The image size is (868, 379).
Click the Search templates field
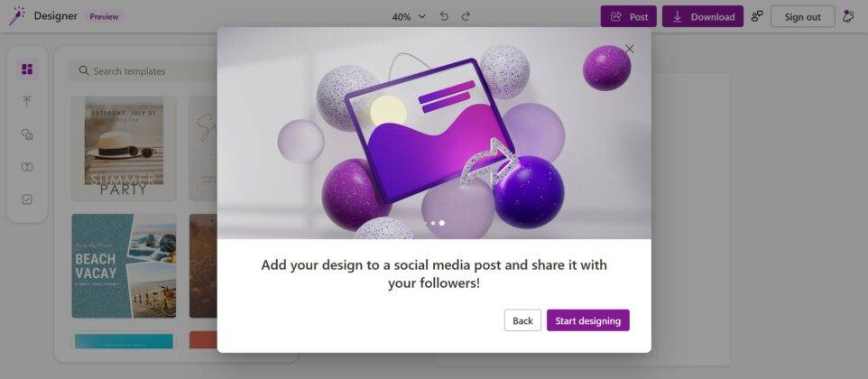click(x=143, y=70)
